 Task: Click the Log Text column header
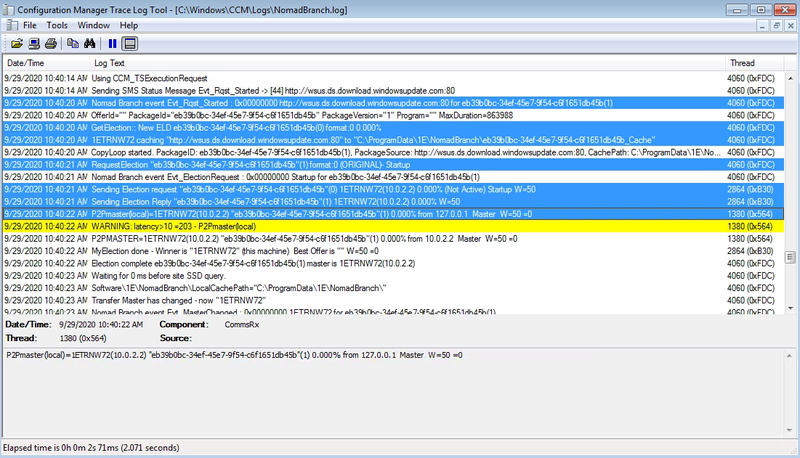[x=400, y=63]
